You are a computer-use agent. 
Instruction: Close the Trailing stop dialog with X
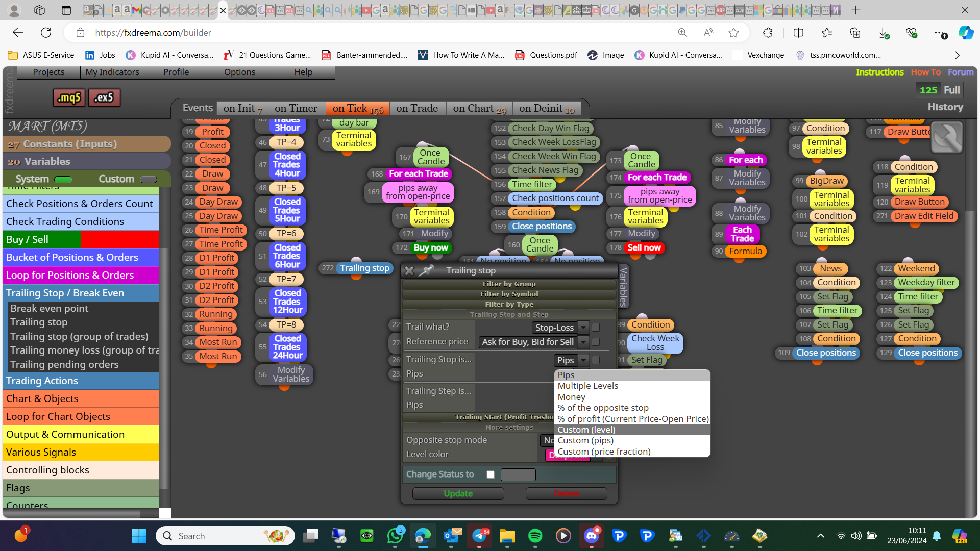tap(409, 271)
